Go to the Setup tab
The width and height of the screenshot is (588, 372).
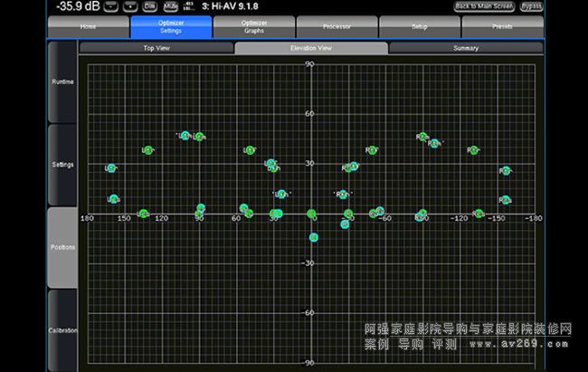pos(420,27)
